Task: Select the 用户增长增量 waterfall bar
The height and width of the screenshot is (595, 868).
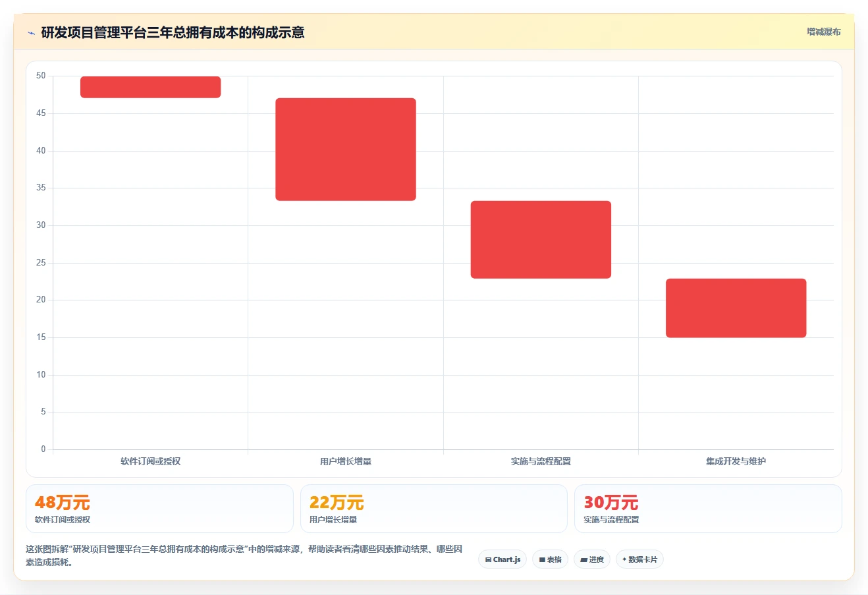Action: 346,150
